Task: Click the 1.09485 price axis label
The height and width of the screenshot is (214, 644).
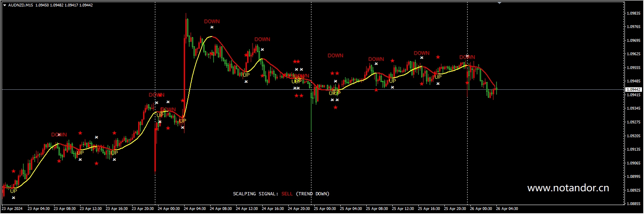Action: (x=633, y=81)
